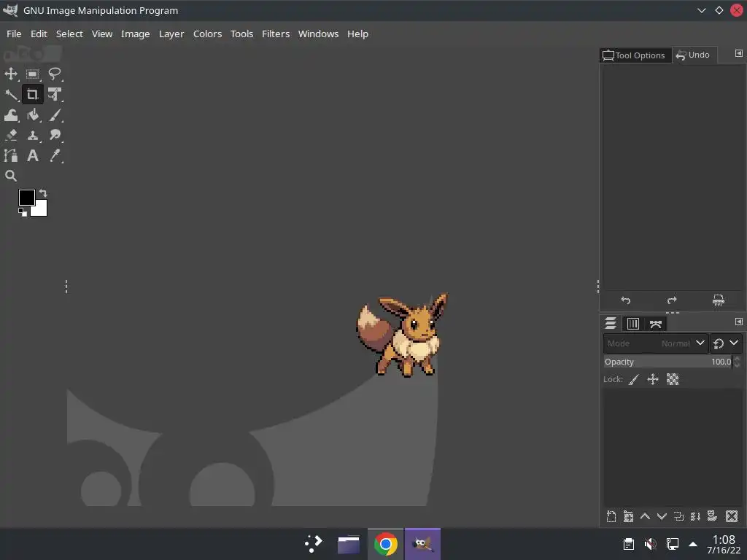Select the Warp Transform tool
Screen dimensions: 747x560
point(11,114)
